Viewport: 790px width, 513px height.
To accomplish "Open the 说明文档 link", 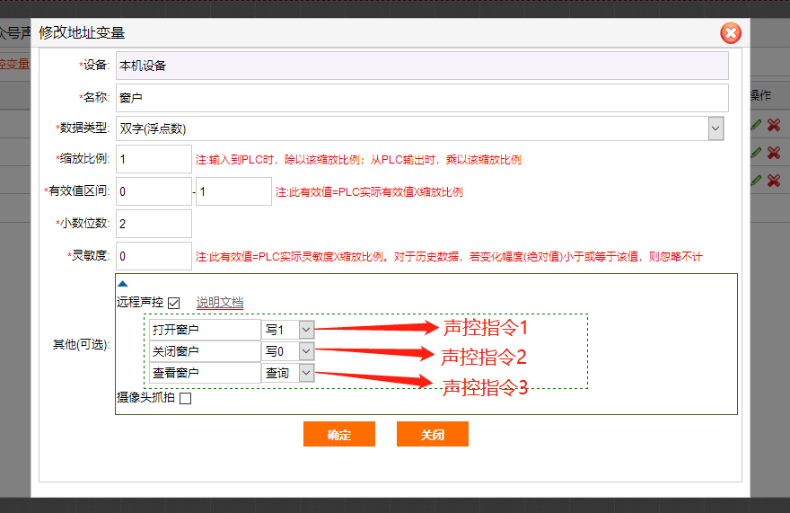I will (219, 303).
